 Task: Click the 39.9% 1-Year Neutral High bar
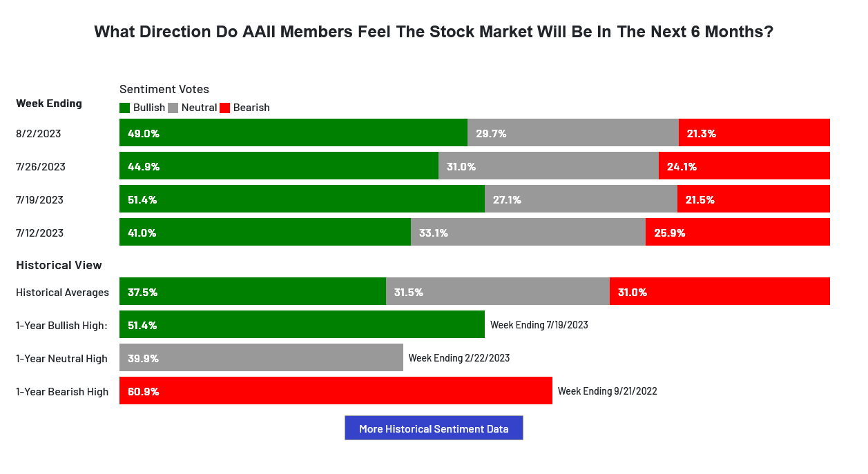pos(261,358)
